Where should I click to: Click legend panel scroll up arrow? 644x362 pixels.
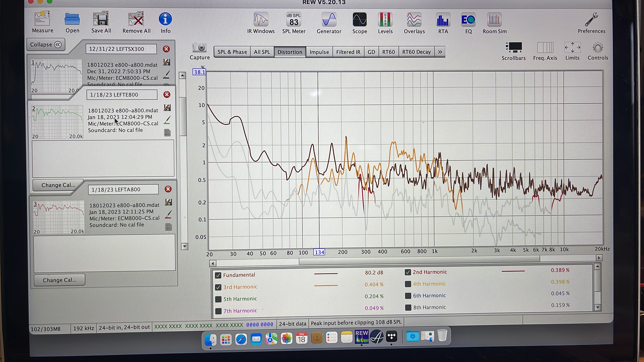point(597,267)
